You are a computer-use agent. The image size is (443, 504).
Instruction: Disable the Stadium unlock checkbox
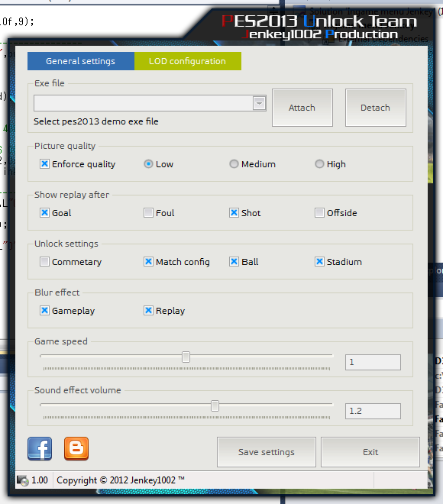point(319,262)
